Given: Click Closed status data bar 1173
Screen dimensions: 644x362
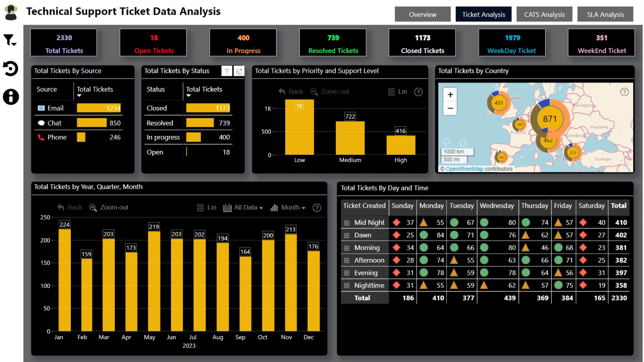Looking at the screenshot, I should click(x=208, y=108).
